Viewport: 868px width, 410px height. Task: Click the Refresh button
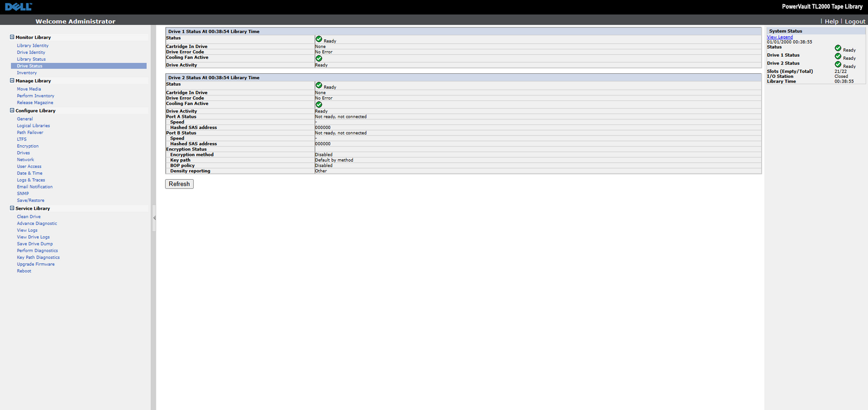(x=179, y=184)
